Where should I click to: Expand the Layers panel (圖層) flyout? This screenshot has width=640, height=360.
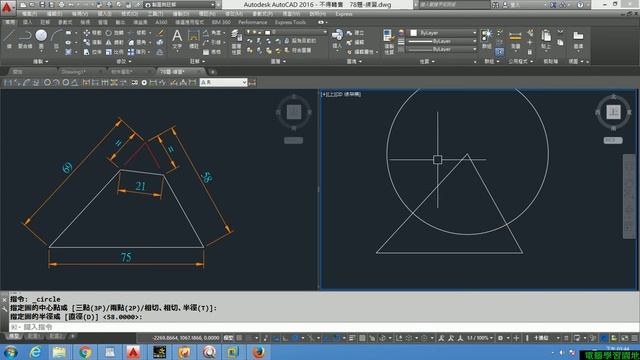pos(278,61)
